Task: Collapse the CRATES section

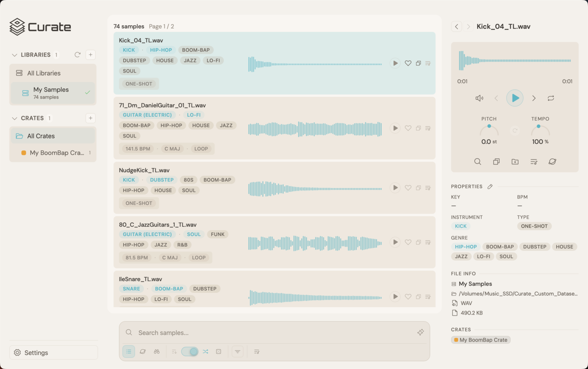Action: 15,118
